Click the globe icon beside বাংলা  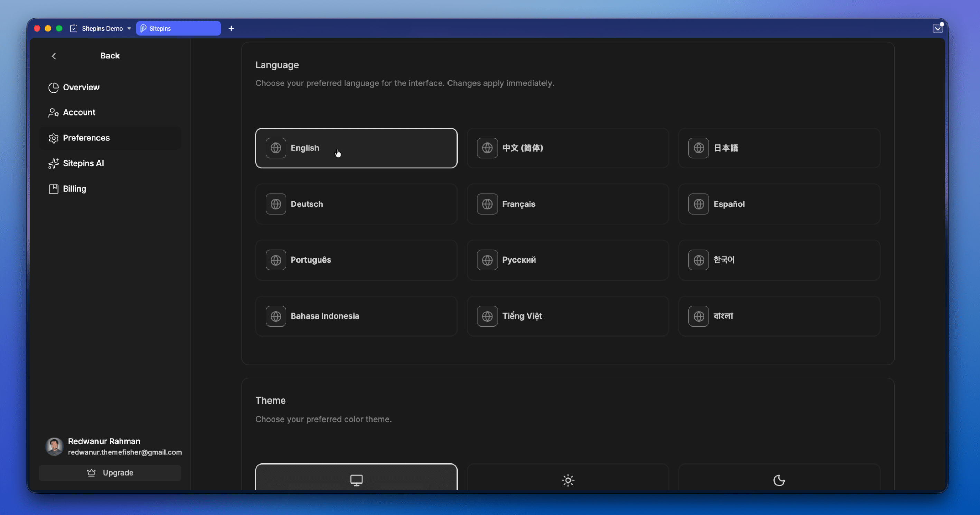pyautogui.click(x=698, y=316)
